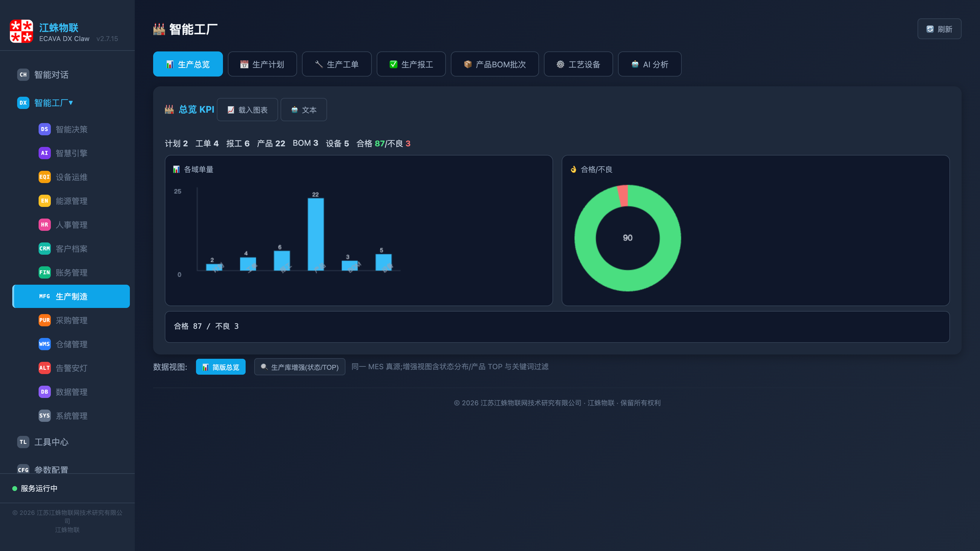The height and width of the screenshot is (551, 980).
Task: Select the 简版总览 data view
Action: [x=220, y=367]
